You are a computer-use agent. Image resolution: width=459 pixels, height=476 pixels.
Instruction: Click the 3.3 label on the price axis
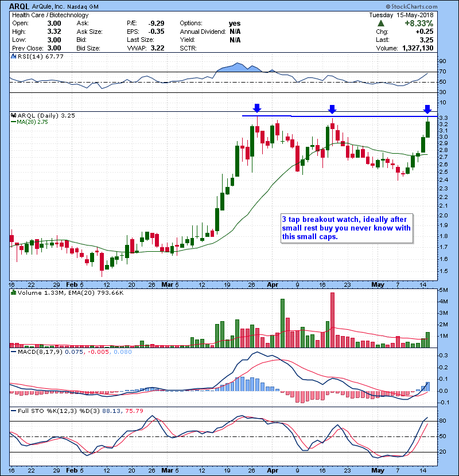(443, 118)
